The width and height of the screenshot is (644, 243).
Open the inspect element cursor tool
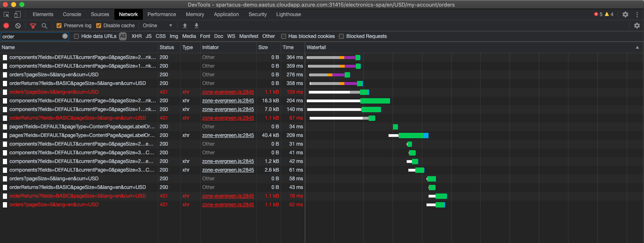6,14
